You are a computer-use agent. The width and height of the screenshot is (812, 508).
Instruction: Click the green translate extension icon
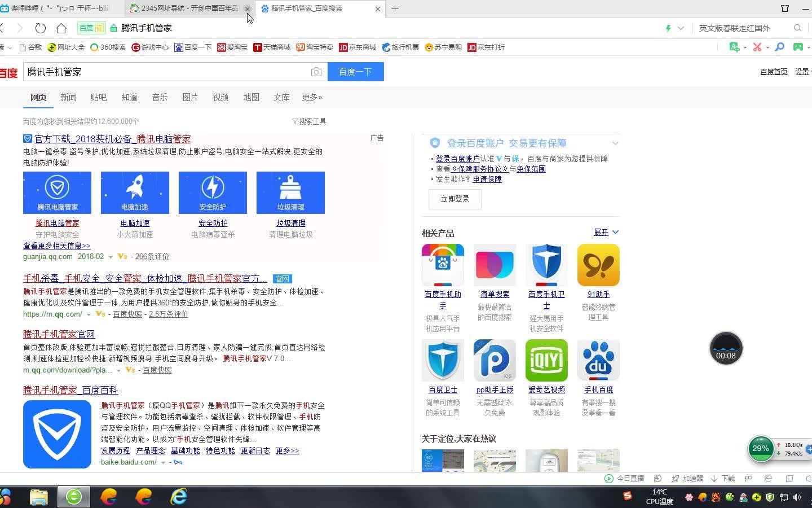734,47
